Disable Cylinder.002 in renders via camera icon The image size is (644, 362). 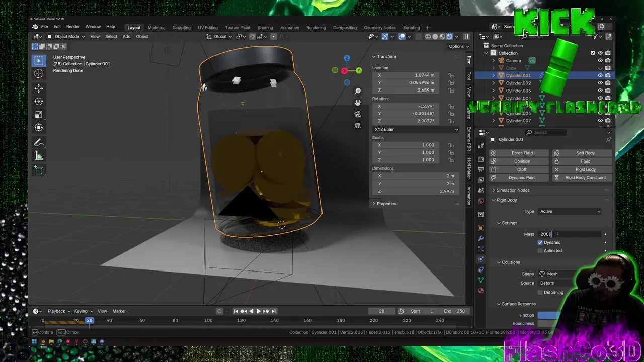click(x=608, y=83)
